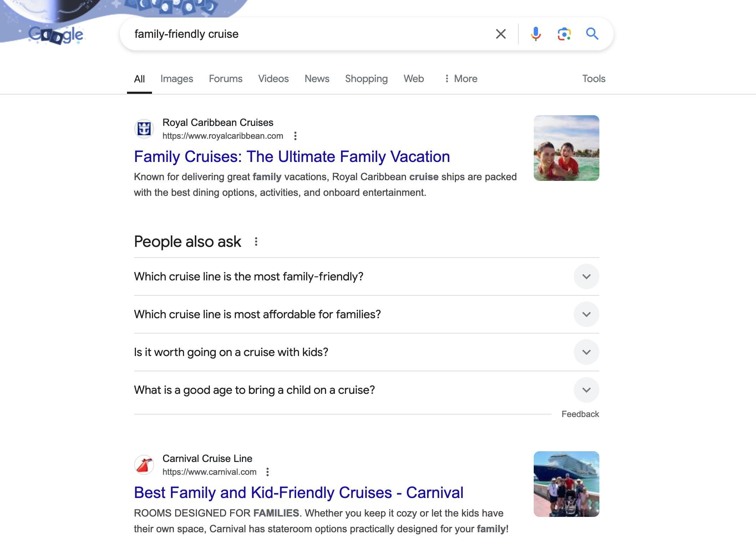Viewport: 756px width, 544px height.
Task: Open the More search filters dropdown
Action: [461, 78]
